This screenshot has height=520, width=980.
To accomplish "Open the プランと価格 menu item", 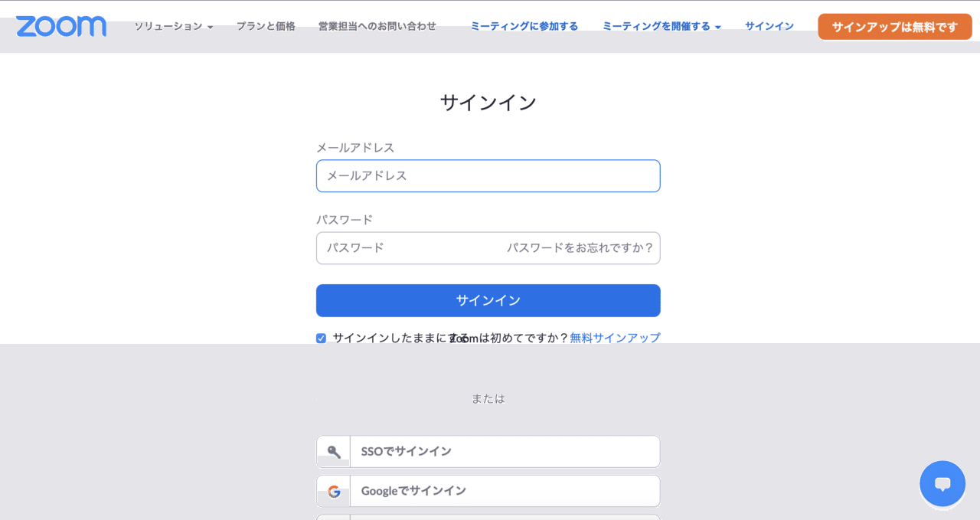I will 266,25.
